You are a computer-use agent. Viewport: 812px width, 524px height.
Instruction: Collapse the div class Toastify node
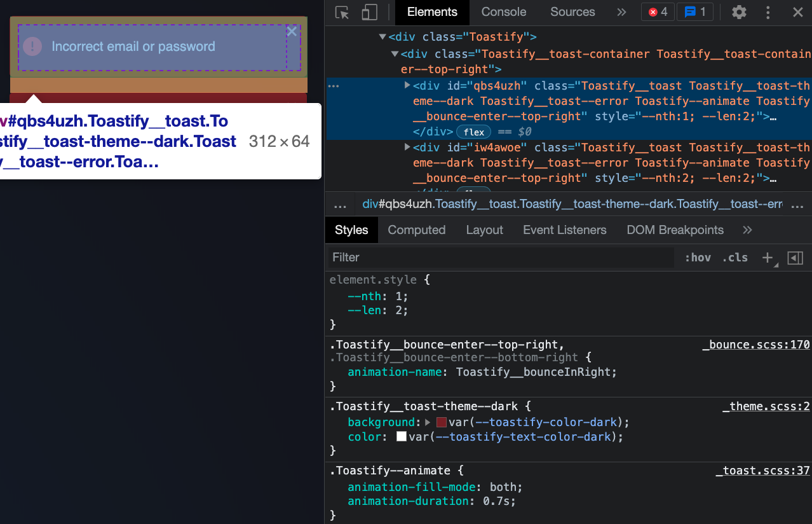pos(382,37)
